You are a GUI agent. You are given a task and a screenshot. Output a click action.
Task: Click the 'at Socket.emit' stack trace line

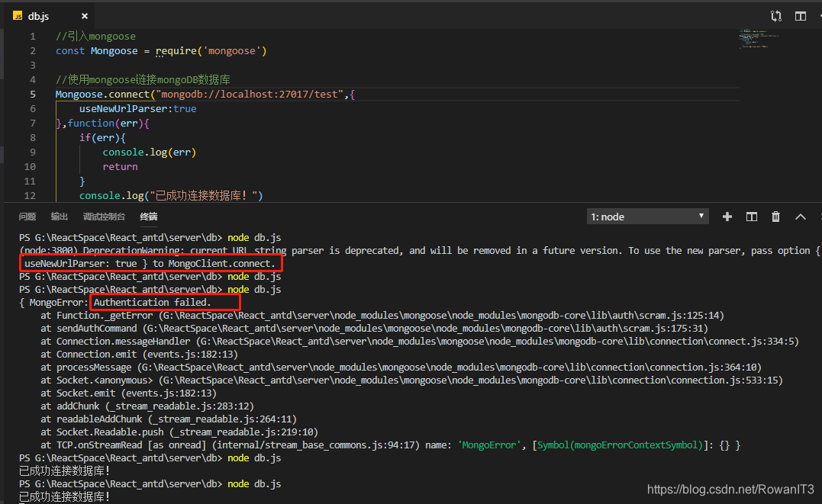click(128, 393)
